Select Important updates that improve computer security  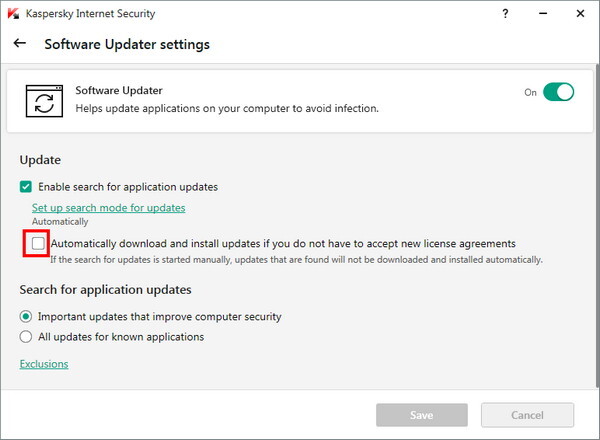pos(26,317)
